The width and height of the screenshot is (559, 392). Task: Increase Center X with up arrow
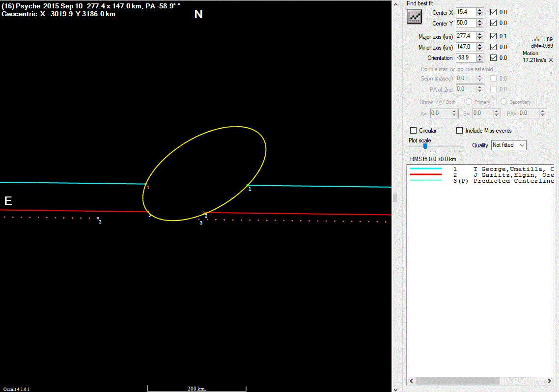480,10
